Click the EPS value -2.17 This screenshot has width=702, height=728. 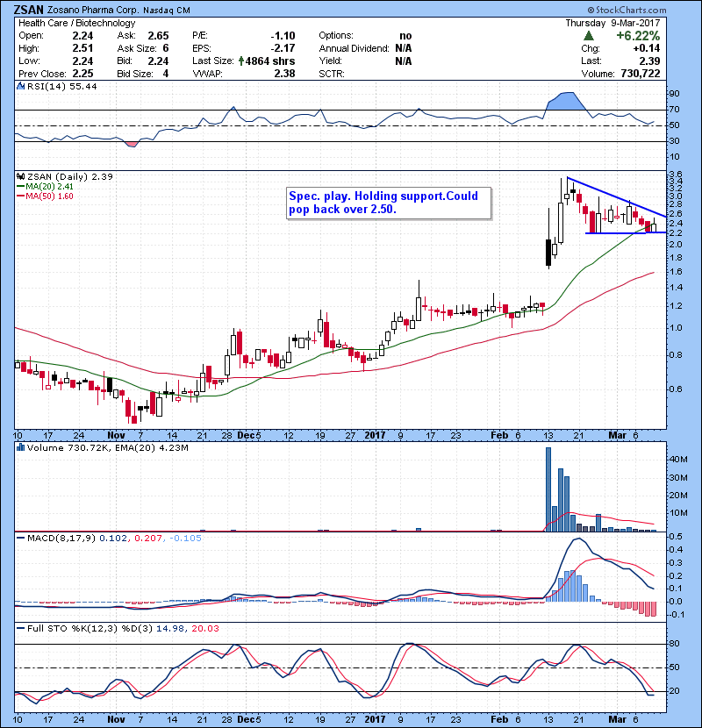(x=283, y=48)
